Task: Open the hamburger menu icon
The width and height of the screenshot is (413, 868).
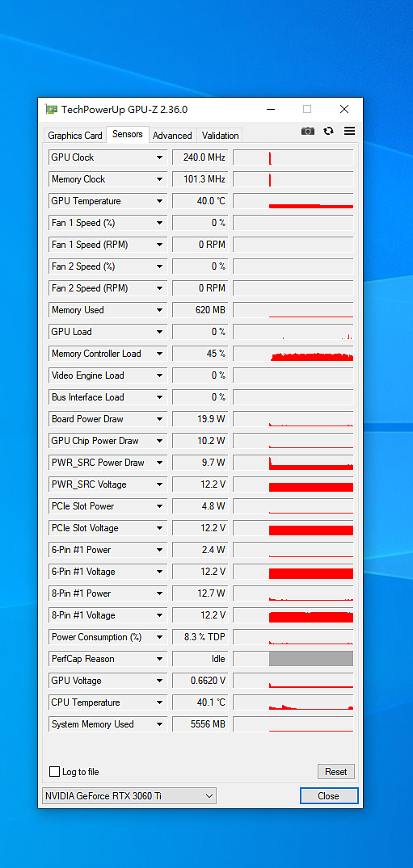Action: tap(349, 131)
